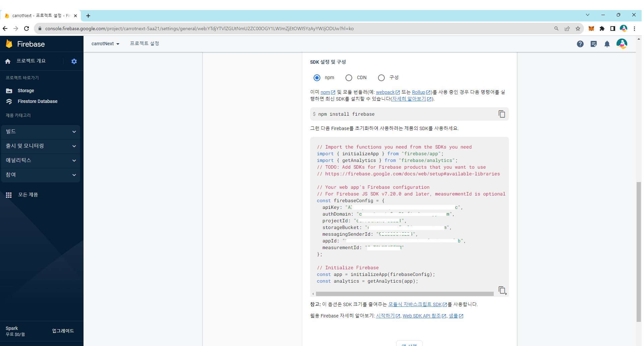Click the getAnalytics(app) code line
Viewport: 644px width, 346px height.
click(367, 281)
